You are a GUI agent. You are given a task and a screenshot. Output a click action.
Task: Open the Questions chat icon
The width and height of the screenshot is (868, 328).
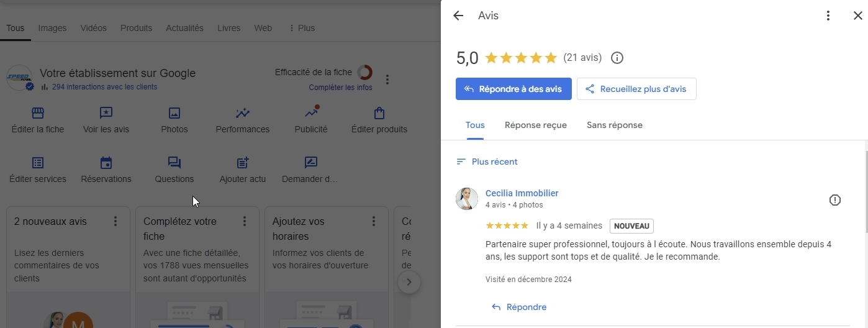pos(174,163)
